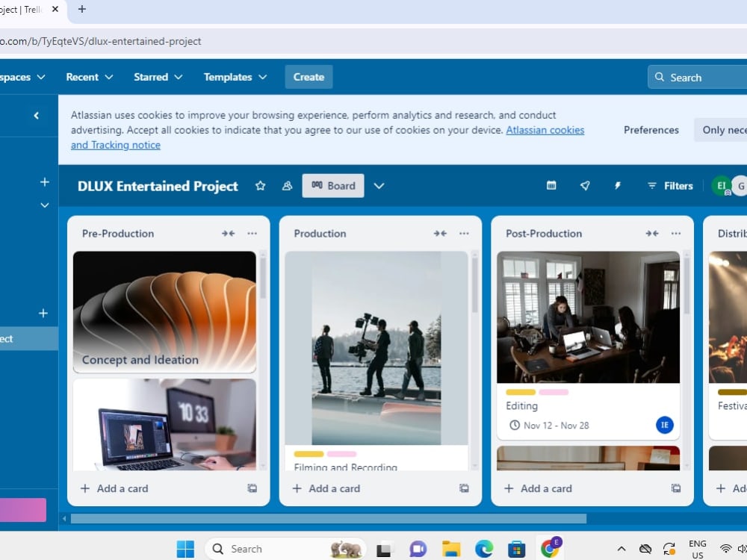Open the board Filters button
747x560 pixels.
pos(670,186)
